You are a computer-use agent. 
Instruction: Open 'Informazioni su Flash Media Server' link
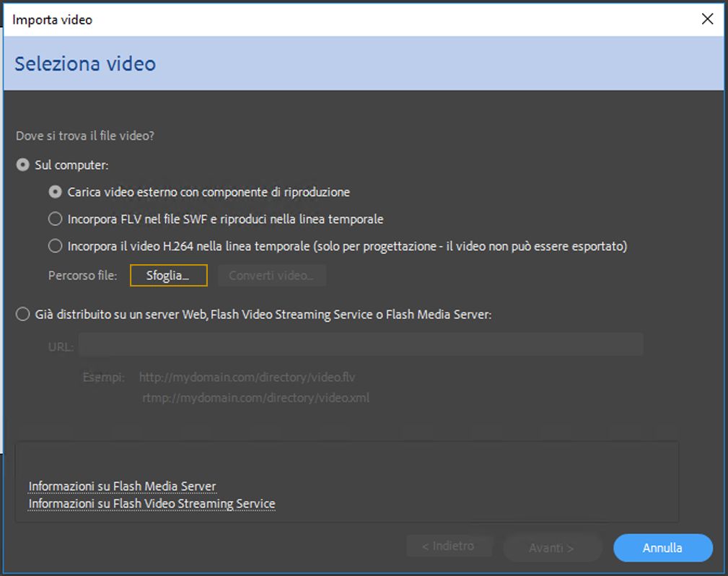tap(122, 486)
